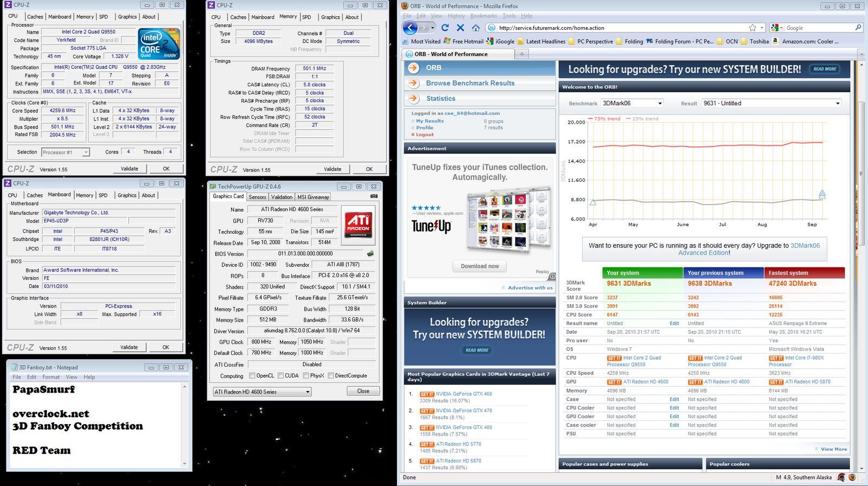Open a new tab with the plus button
Image resolution: width=868 pixels, height=486 pixels.
[521, 54]
